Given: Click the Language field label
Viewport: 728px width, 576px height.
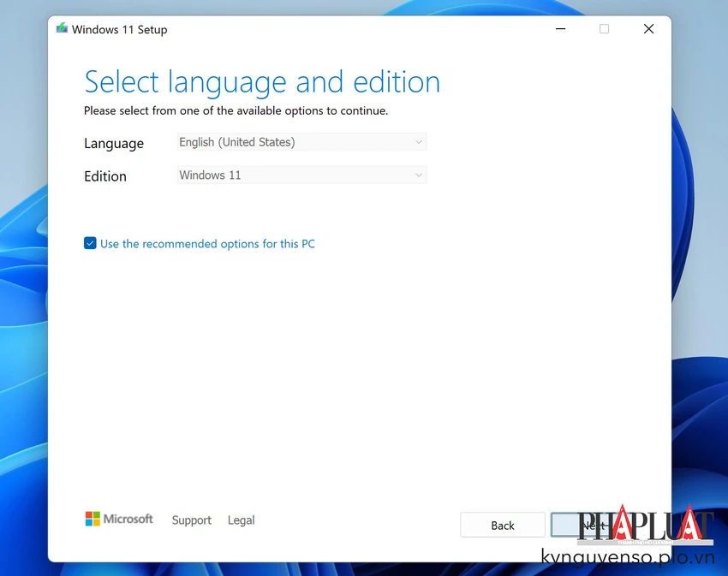Looking at the screenshot, I should (x=114, y=144).
